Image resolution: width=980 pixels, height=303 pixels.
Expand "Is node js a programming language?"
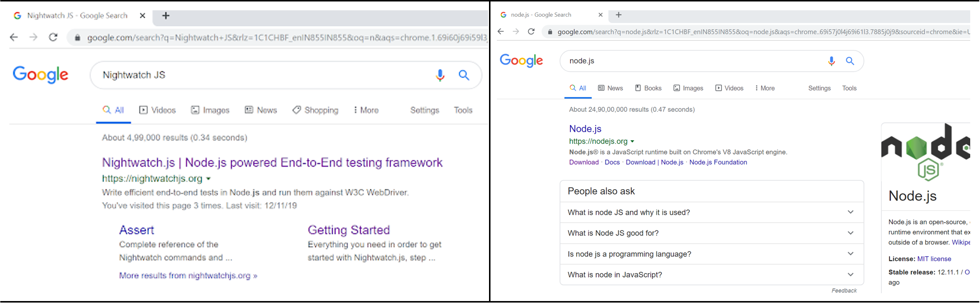[x=850, y=254]
